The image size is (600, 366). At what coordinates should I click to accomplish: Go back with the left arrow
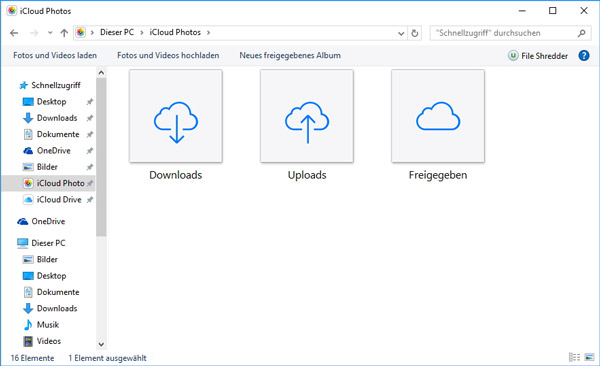tap(14, 33)
